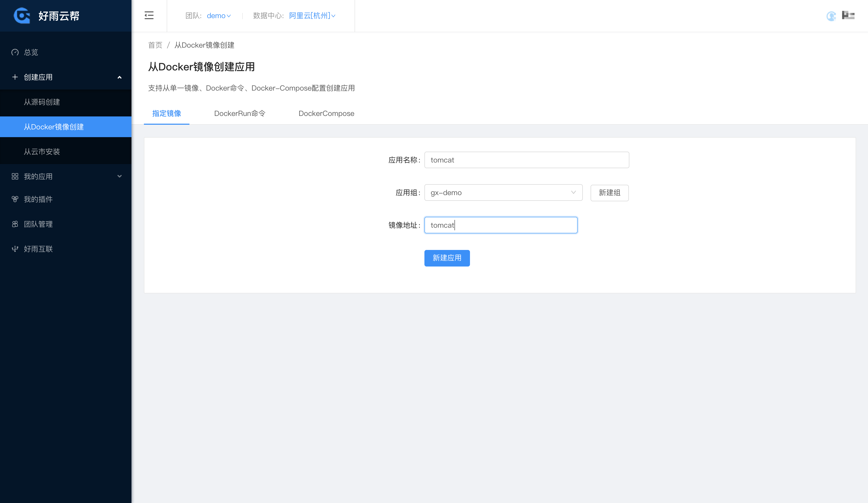Screen dimensions: 868x503
Task: Switch to the DockerCompose tab
Action: tap(326, 114)
